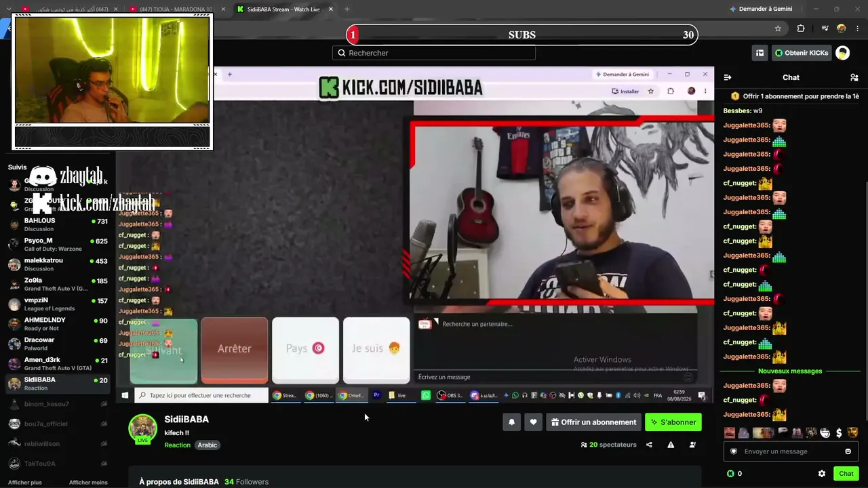Open Amen_d3rk channel in sidebar
Viewport: 868px width, 488px height.
point(58,364)
